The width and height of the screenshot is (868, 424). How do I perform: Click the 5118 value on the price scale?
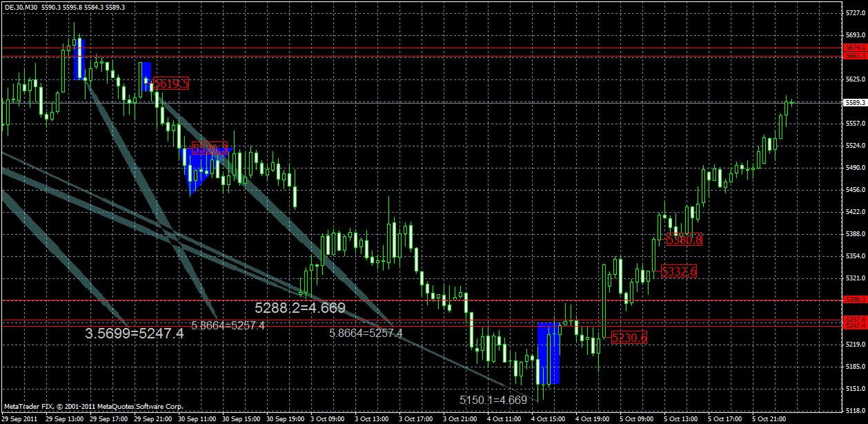pos(854,411)
